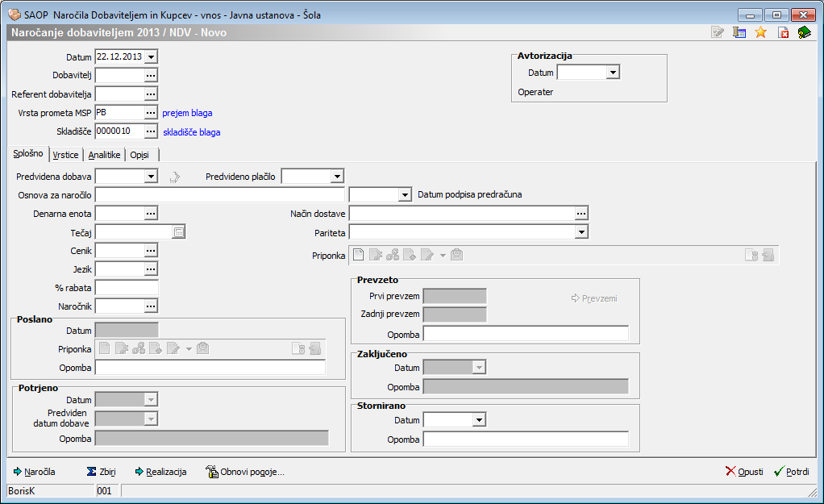The width and height of the screenshot is (824, 504).
Task: Click the Način dostave input field
Action: [x=461, y=214]
